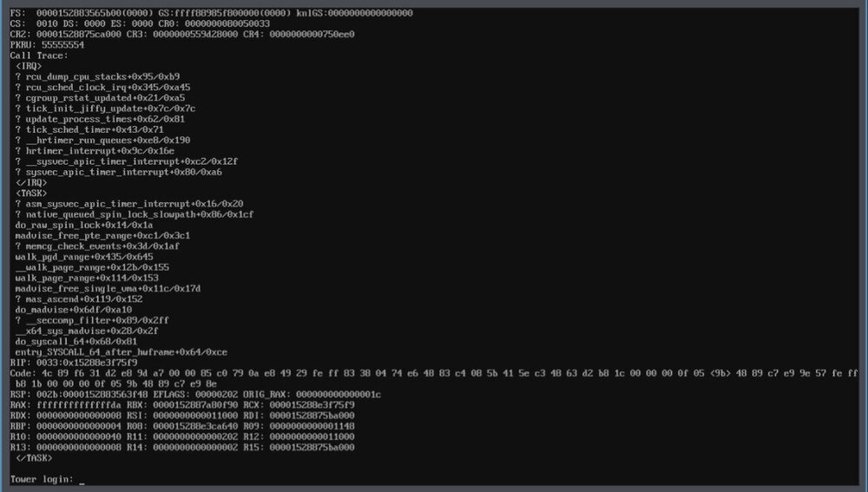The width and height of the screenshot is (868, 492).
Task: Select the knlGS value at top
Action: [x=355, y=13]
